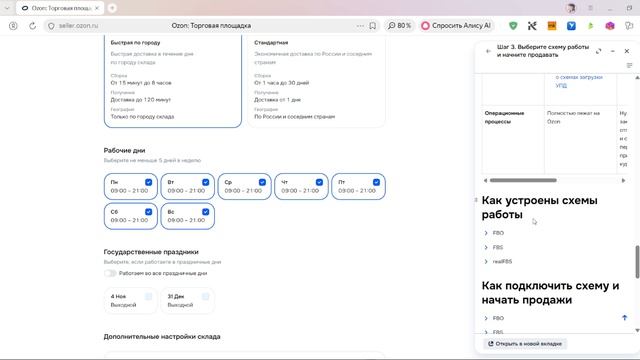Open help article in new tab
Image resolution: width=640 pixels, height=360 pixels.
(525, 344)
